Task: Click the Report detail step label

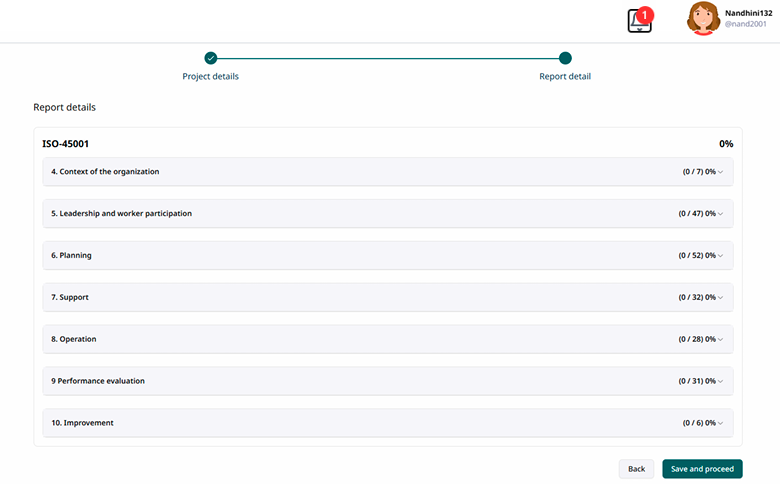Action: point(565,76)
